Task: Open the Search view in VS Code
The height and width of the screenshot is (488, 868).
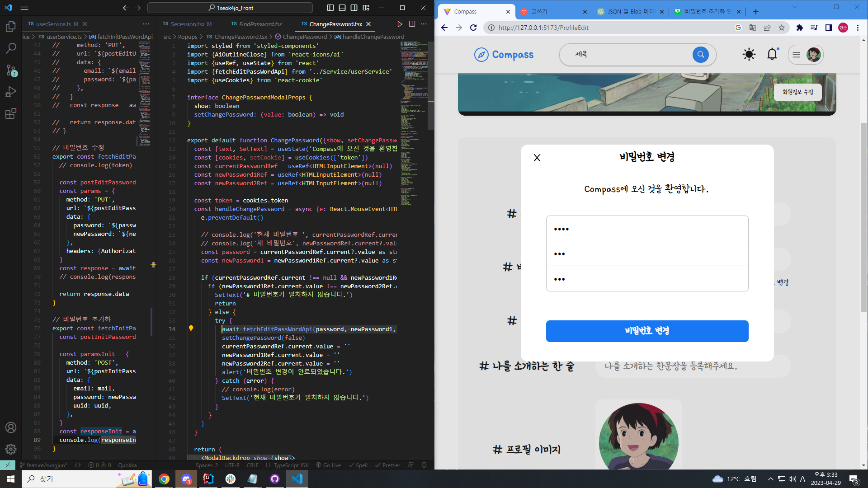Action: (10, 48)
